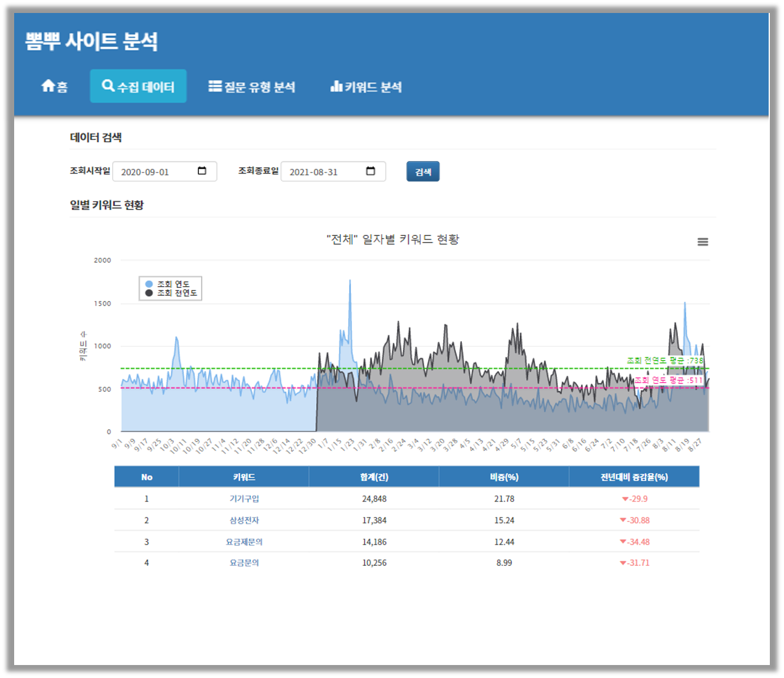Focus the 조회종료일 date input
Image resolution: width=784 pixels, height=678 pixels.
(323, 172)
